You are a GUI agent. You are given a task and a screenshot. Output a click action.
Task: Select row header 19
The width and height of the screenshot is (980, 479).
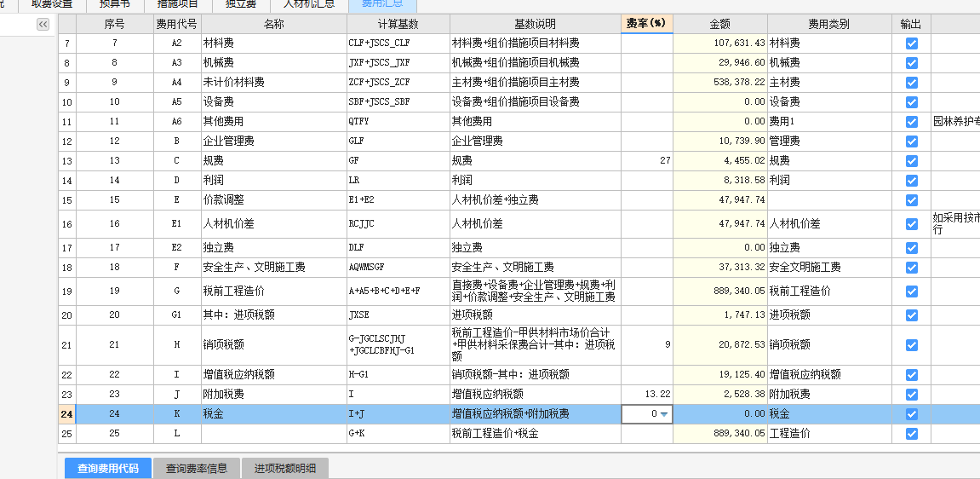coord(67,291)
